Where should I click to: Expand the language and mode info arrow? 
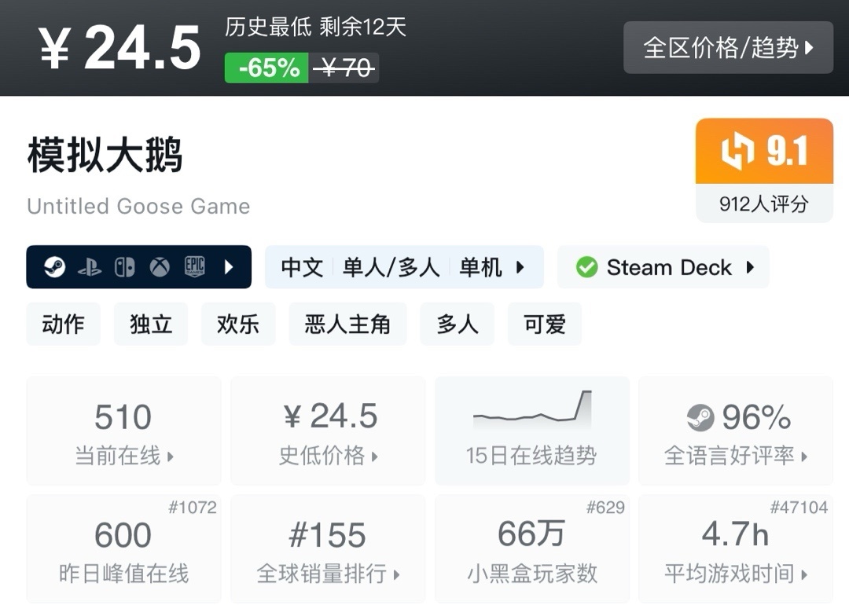[520, 267]
